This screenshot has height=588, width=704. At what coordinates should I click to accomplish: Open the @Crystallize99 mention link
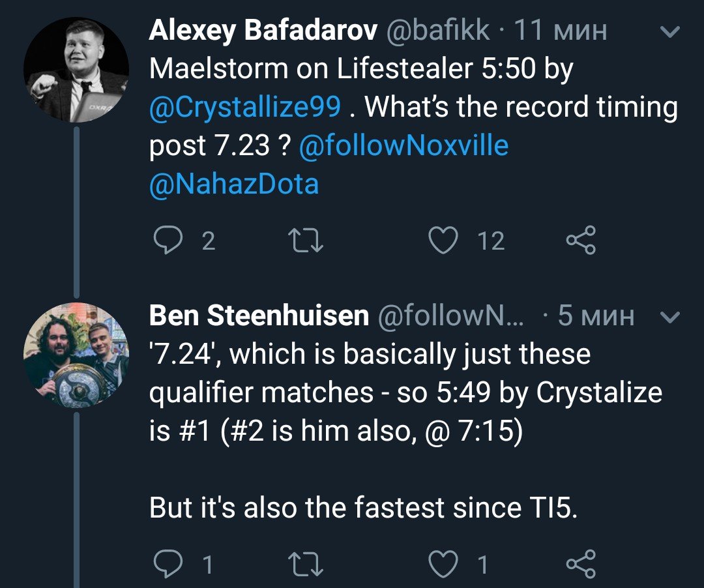(245, 107)
